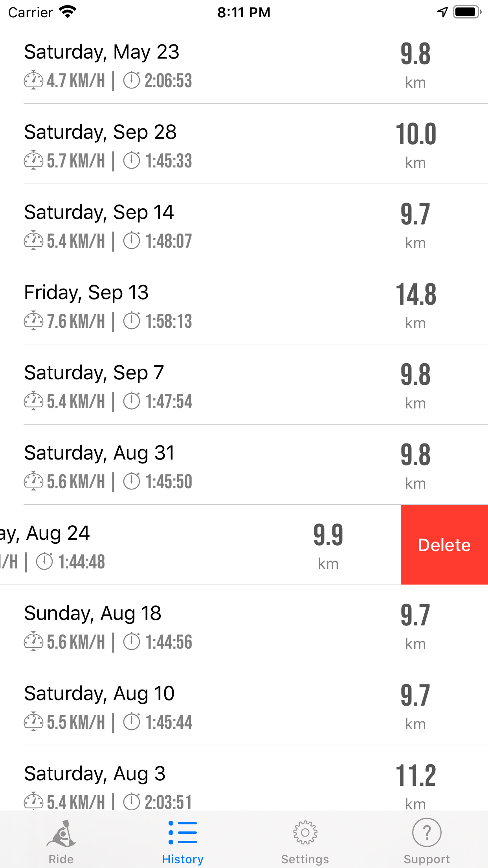Tap the stopwatch icon next to 1:44:48

coord(44,561)
